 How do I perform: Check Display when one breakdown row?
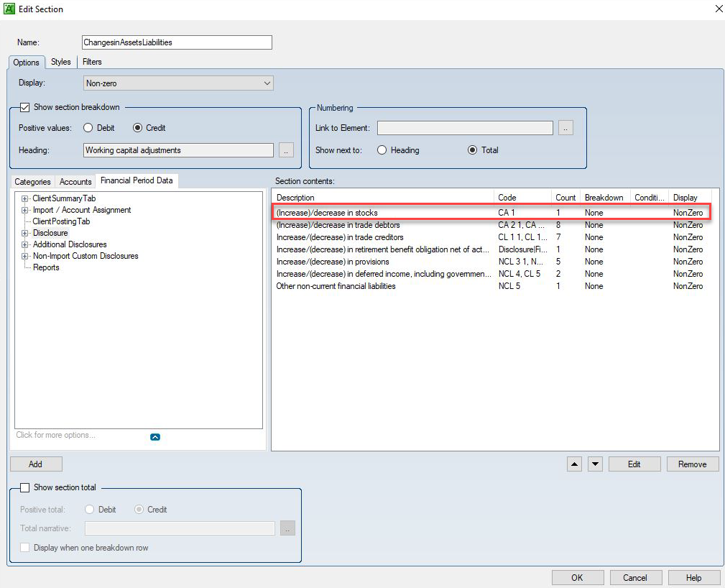[25, 547]
